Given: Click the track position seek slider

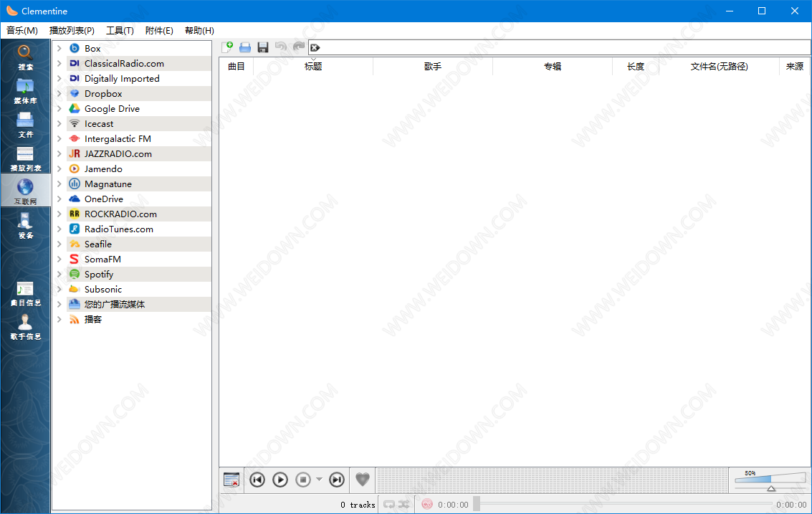Looking at the screenshot, I should 624,504.
